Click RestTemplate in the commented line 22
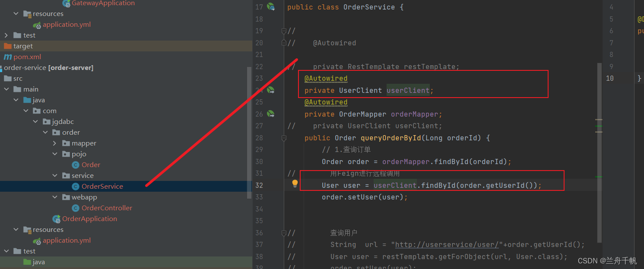 click(x=374, y=67)
